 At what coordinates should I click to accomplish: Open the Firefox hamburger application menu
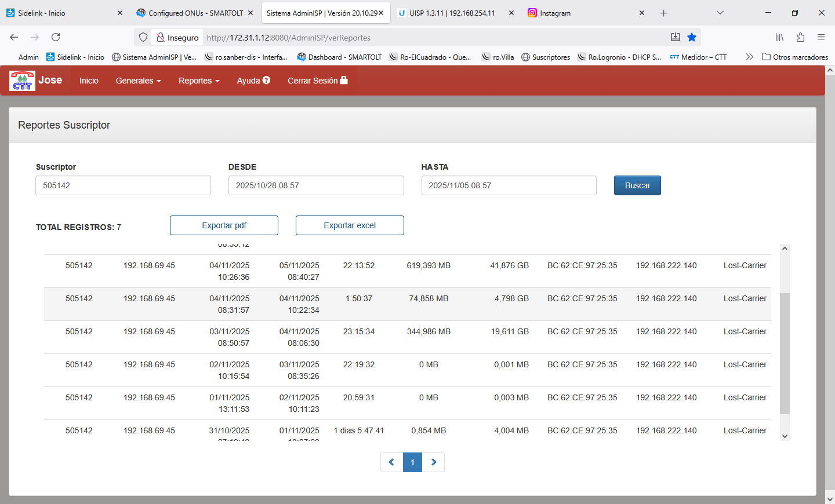click(821, 37)
